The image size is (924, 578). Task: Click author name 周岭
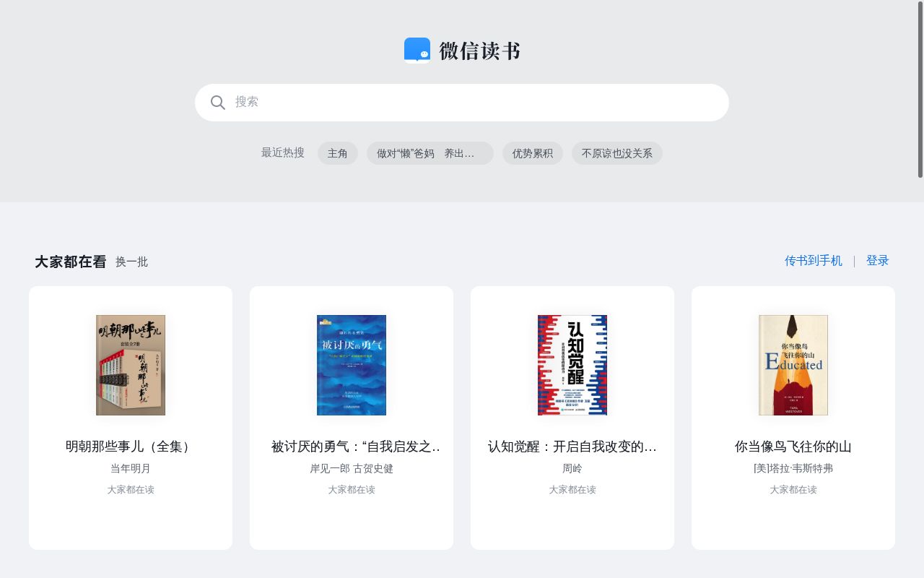click(572, 468)
